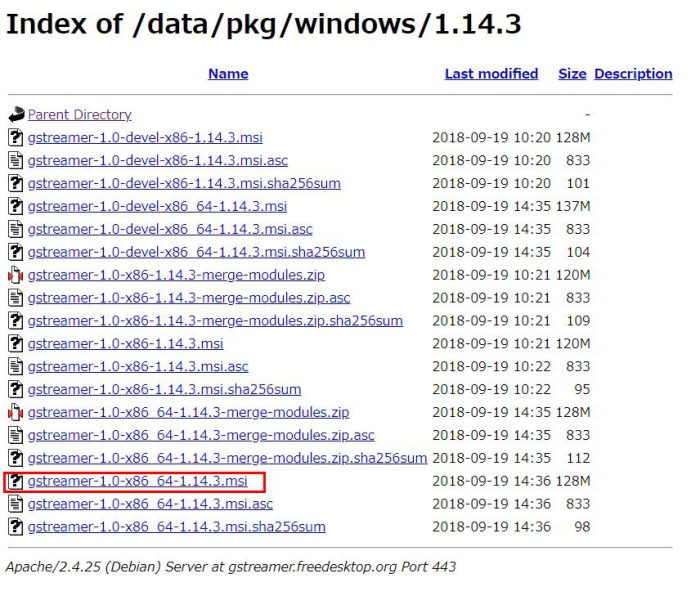This screenshot has width=700, height=605.
Task: Click the archive icon beside gstreamer-1.0-x86_64-1.14.3-merge-modules.zip
Action: tap(16, 413)
